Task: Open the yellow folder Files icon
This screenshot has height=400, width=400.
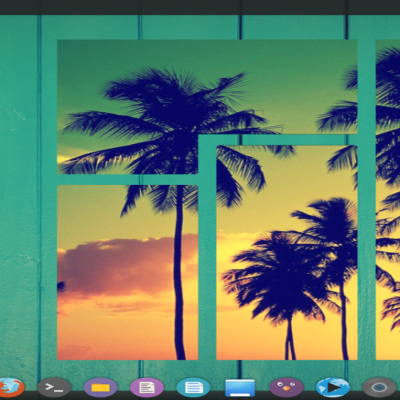Action: click(x=100, y=388)
